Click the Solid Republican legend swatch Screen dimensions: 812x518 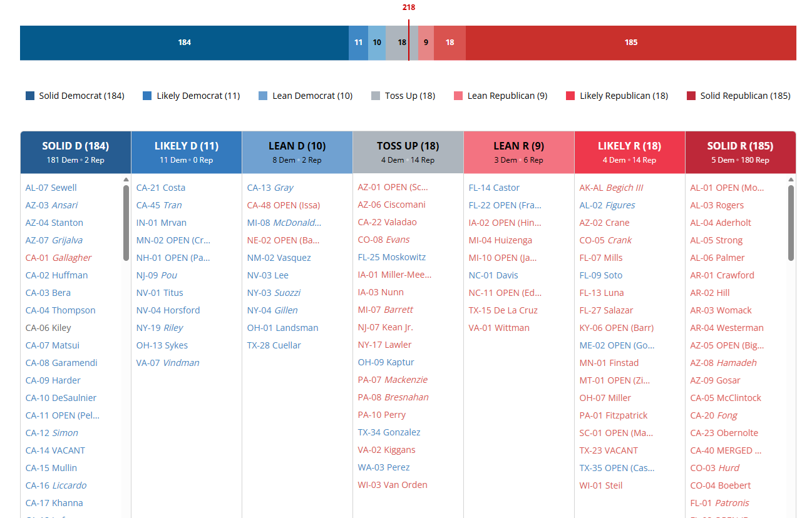691,96
